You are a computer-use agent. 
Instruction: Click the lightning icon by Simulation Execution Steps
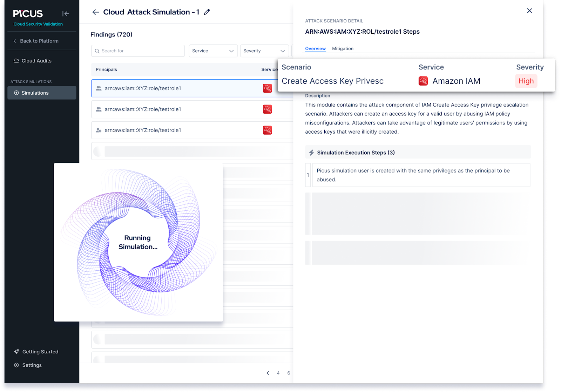311,153
